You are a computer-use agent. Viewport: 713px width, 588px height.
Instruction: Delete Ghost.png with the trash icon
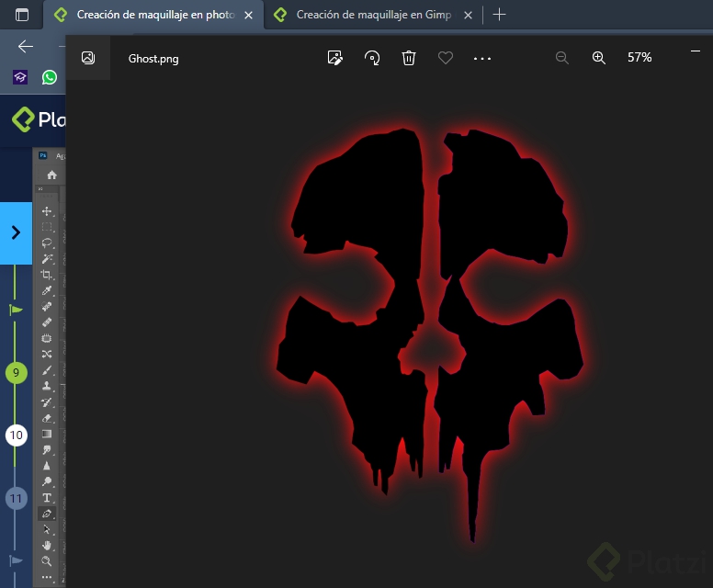[x=409, y=58]
